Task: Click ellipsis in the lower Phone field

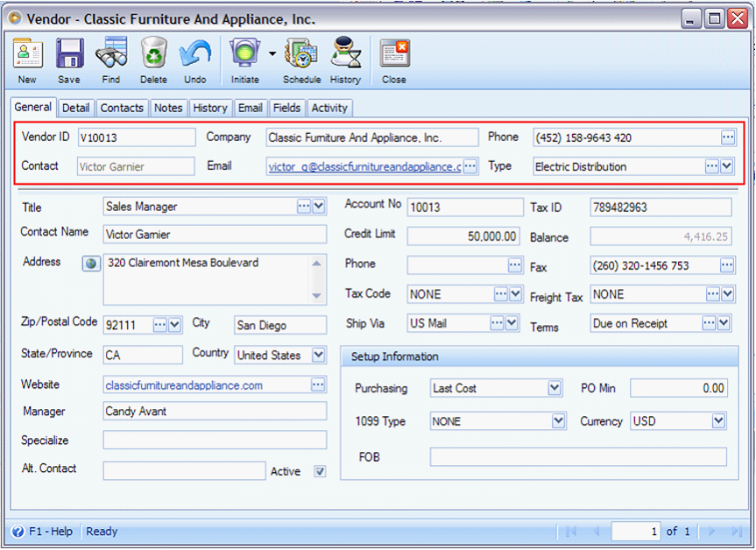Action: 515,264
